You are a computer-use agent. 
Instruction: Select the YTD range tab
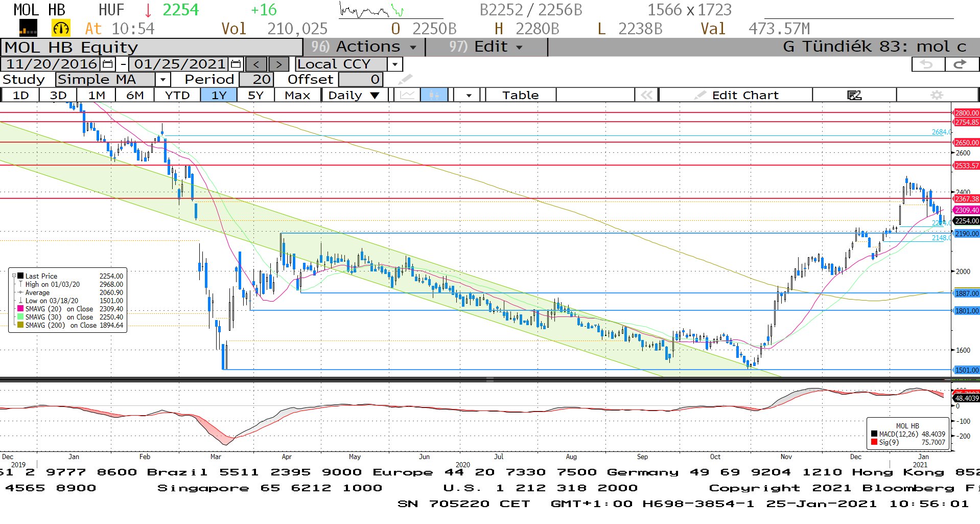coord(177,95)
